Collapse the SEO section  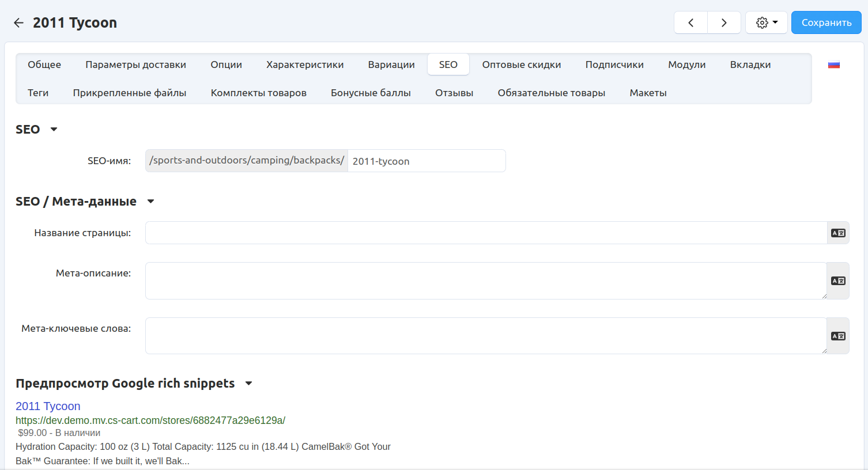tap(54, 130)
